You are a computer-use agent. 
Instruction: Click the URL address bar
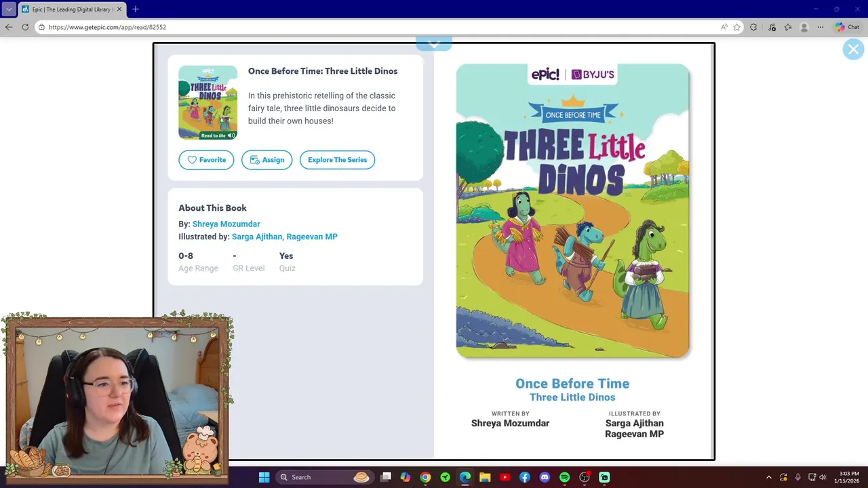coord(380,27)
